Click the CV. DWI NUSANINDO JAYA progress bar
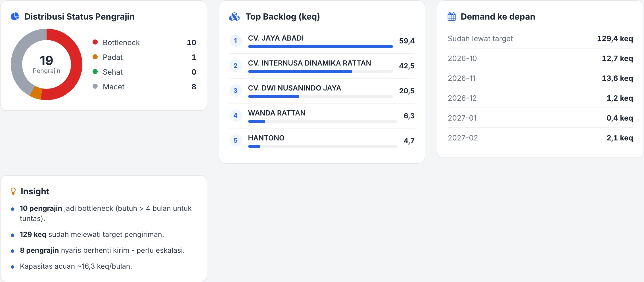Image resolution: width=644 pixels, height=282 pixels. coord(320,96)
